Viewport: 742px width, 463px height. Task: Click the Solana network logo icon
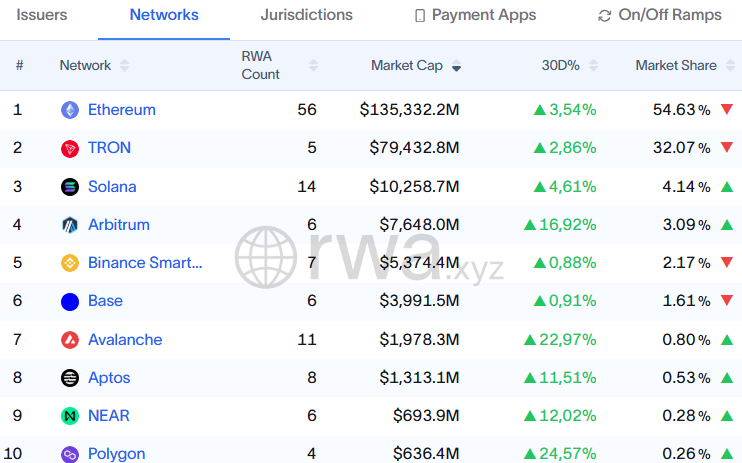tap(70, 187)
